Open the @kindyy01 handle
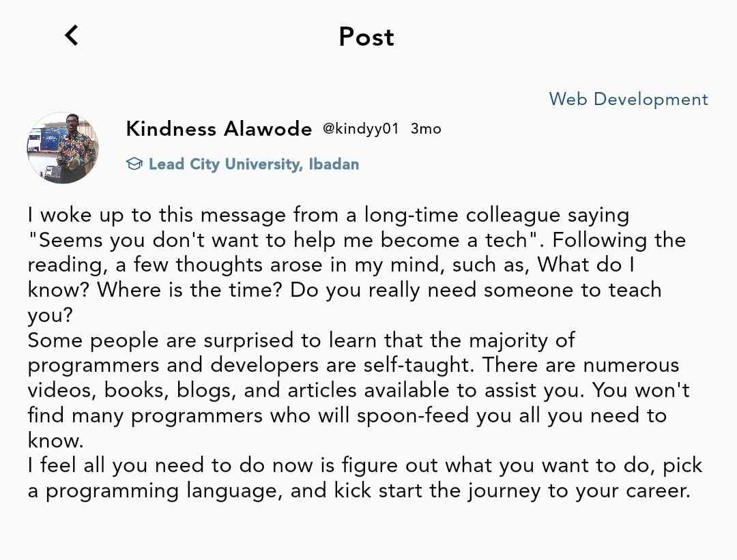The image size is (737, 560). [x=361, y=128]
